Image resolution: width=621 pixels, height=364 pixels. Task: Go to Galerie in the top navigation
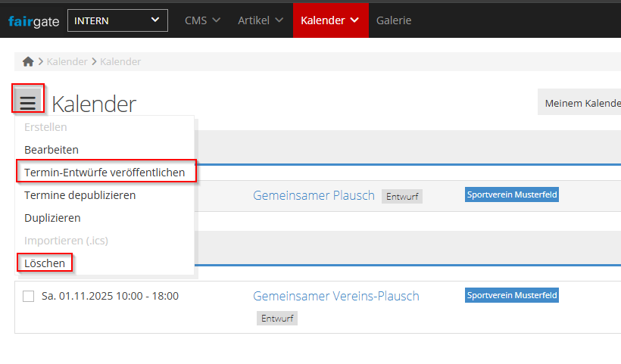394,20
